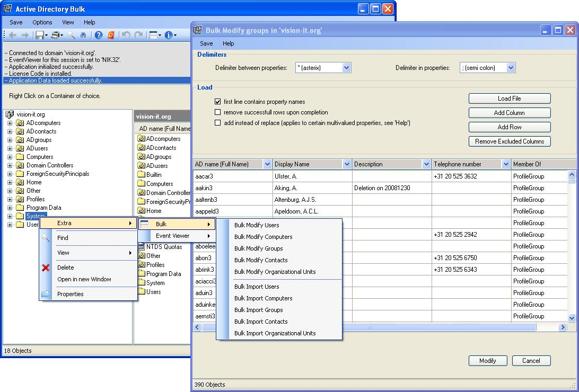Click the blue Info icon in the toolbar
The width and height of the screenshot is (579, 392).
[169, 35]
